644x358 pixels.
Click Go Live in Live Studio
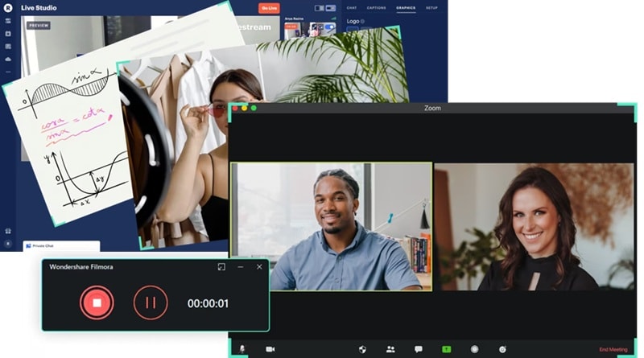click(x=269, y=8)
